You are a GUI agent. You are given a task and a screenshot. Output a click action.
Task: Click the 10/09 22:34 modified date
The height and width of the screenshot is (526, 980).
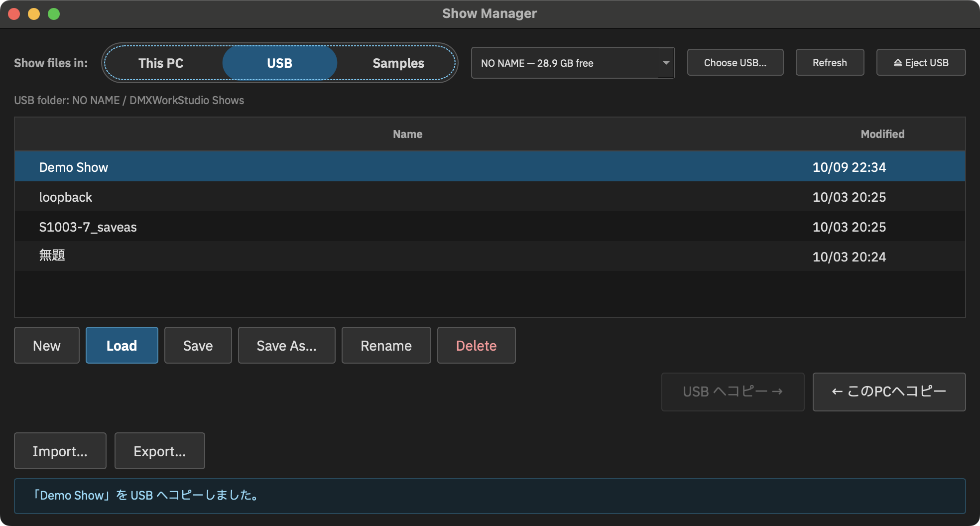tap(849, 167)
